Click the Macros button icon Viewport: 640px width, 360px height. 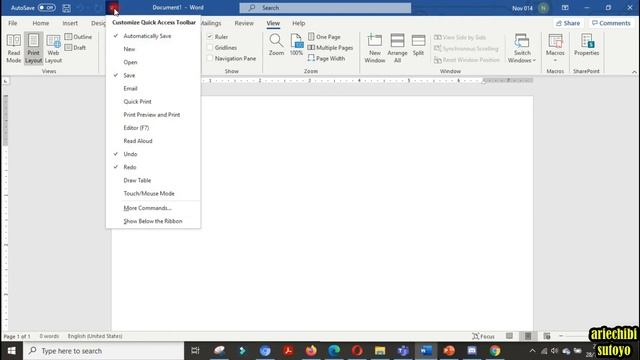tap(555, 41)
